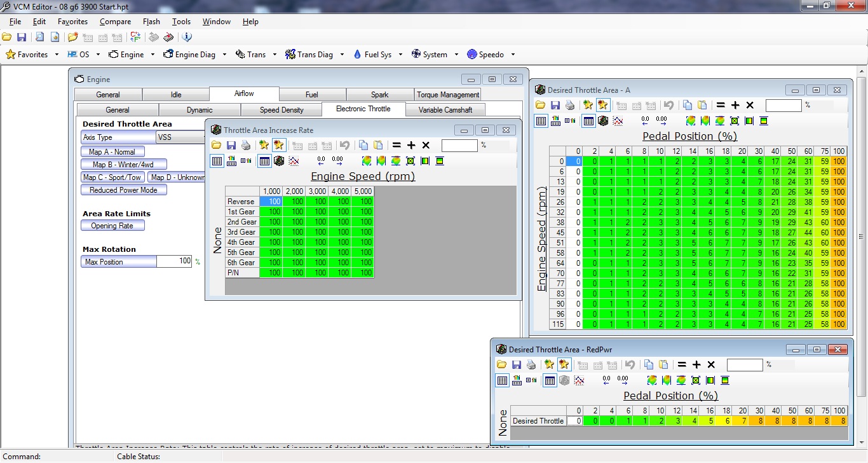Expand the Engine Diag dropdown arrow
868x463 pixels.
(x=224, y=55)
